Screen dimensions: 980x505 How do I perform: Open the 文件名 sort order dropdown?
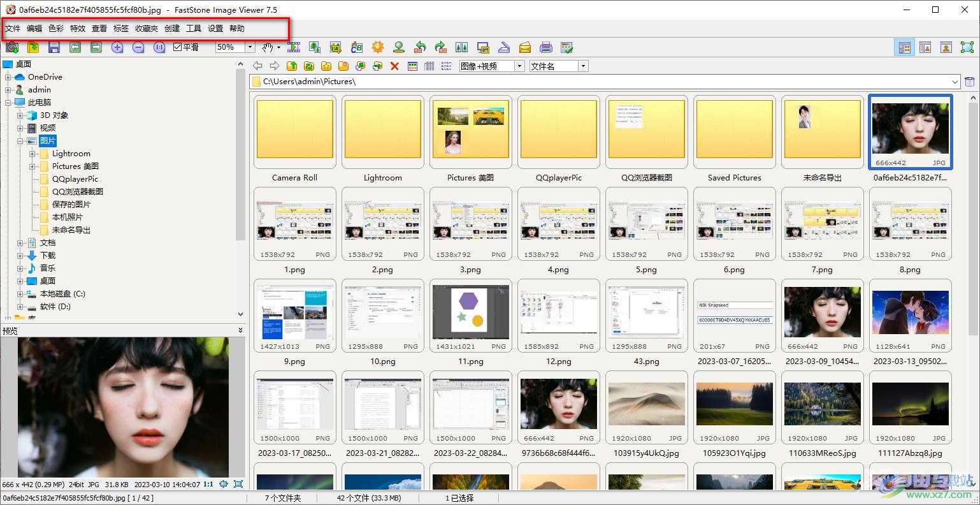583,66
